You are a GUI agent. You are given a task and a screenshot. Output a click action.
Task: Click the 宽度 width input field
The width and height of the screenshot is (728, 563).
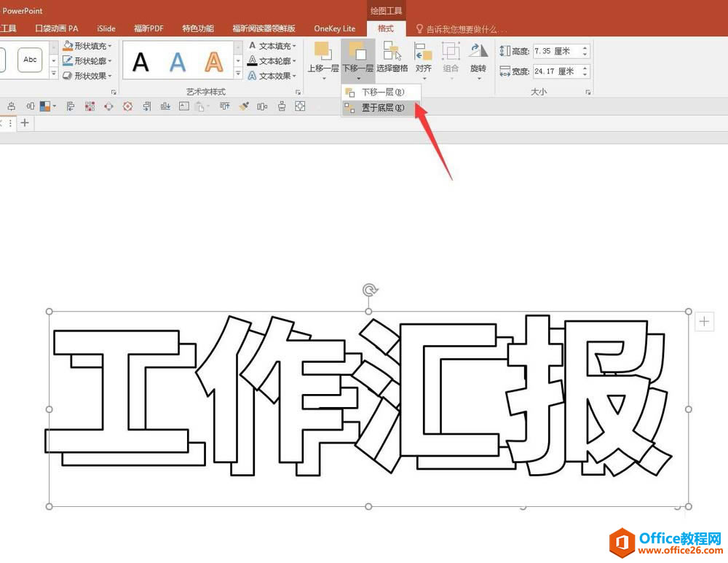[x=557, y=71]
